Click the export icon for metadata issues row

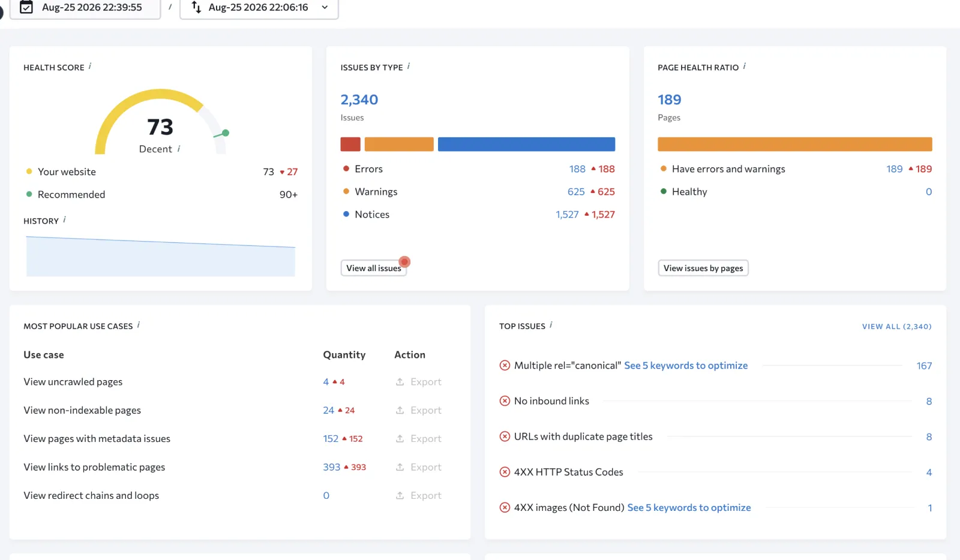[x=400, y=439]
